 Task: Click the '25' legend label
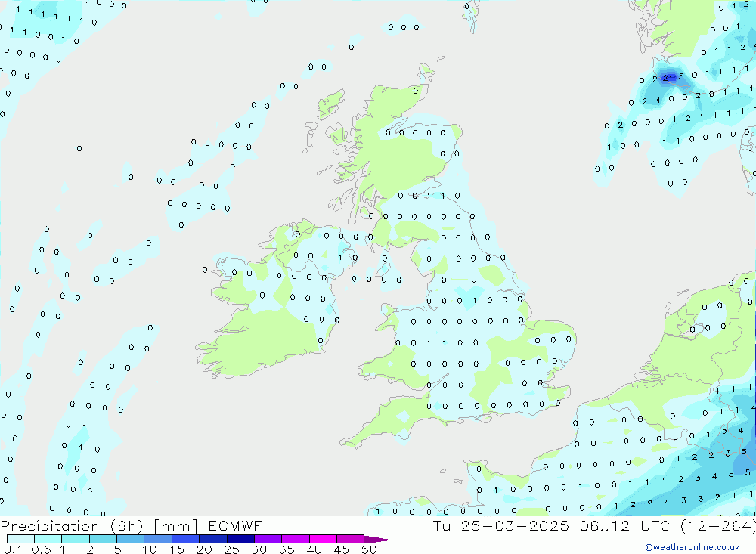231,549
